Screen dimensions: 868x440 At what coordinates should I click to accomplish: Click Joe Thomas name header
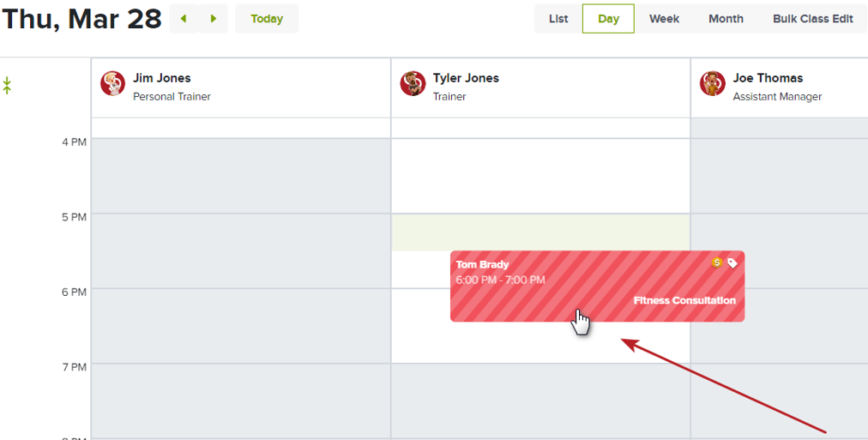(x=768, y=78)
